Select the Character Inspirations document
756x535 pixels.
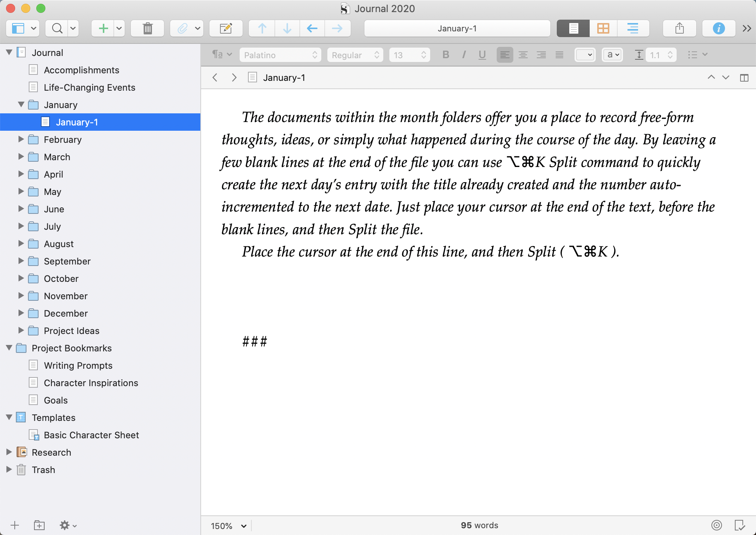(x=91, y=383)
